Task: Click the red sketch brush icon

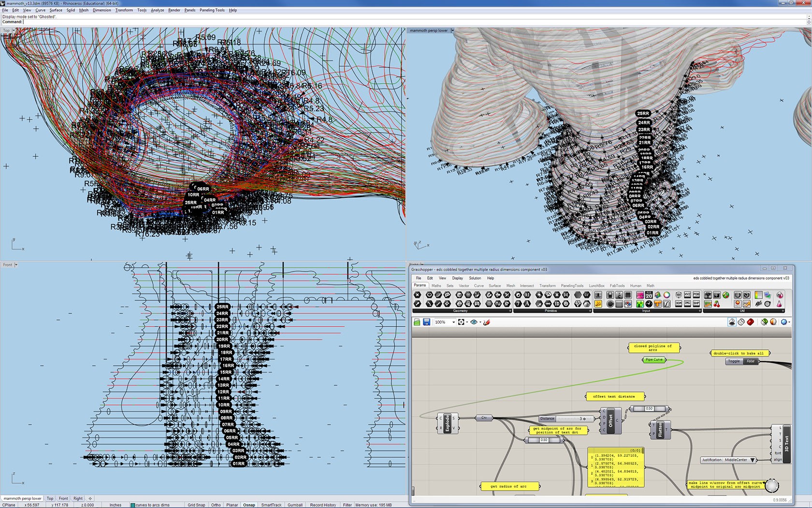Action: 487,322
